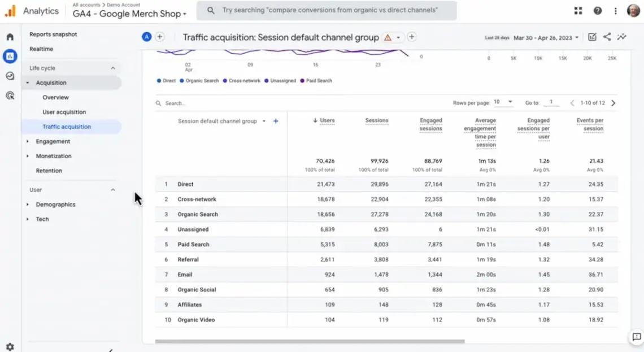Sort by Average engagement time per session
The image size is (644, 352).
480,133
